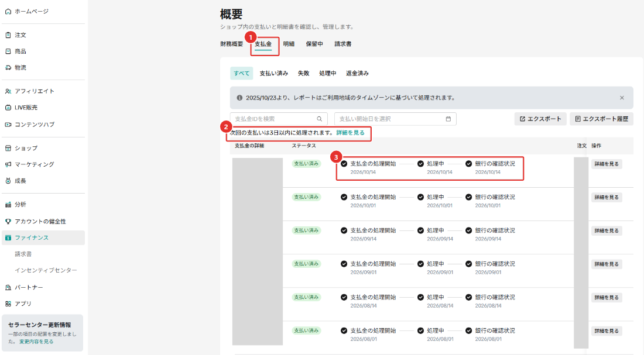This screenshot has width=644, height=355.
Task: Click the ステータス column header
Action: point(304,146)
